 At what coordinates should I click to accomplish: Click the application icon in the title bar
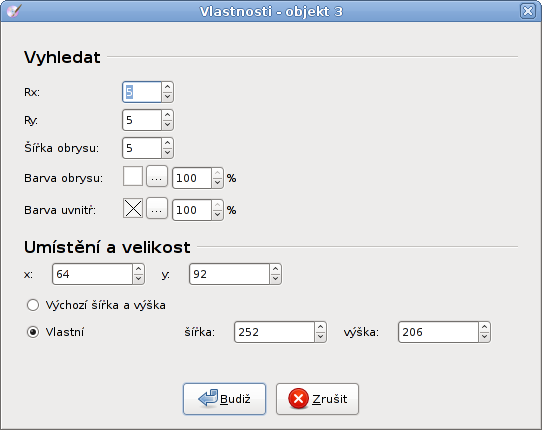point(14,11)
